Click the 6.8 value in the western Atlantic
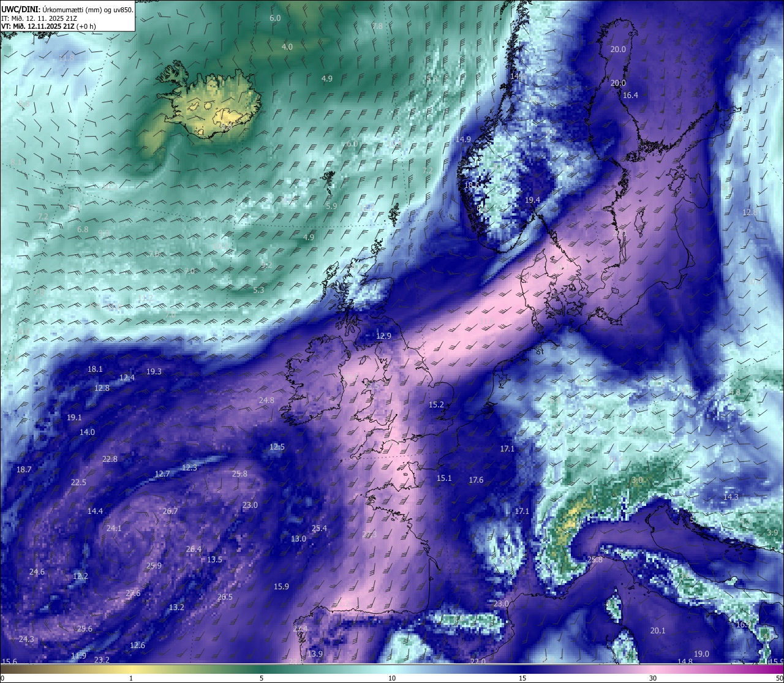784x683 pixels. [83, 230]
